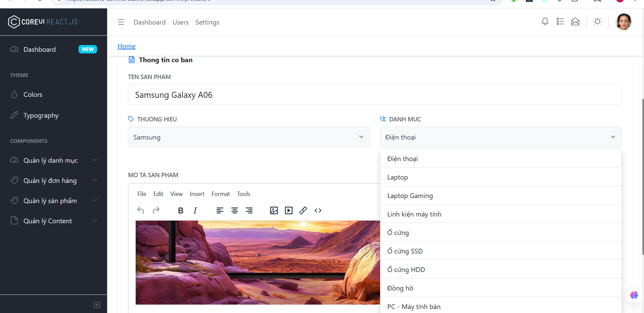Image resolution: width=644 pixels, height=313 pixels.
Task: Click the floating brain assistant icon
Action: [x=634, y=295]
